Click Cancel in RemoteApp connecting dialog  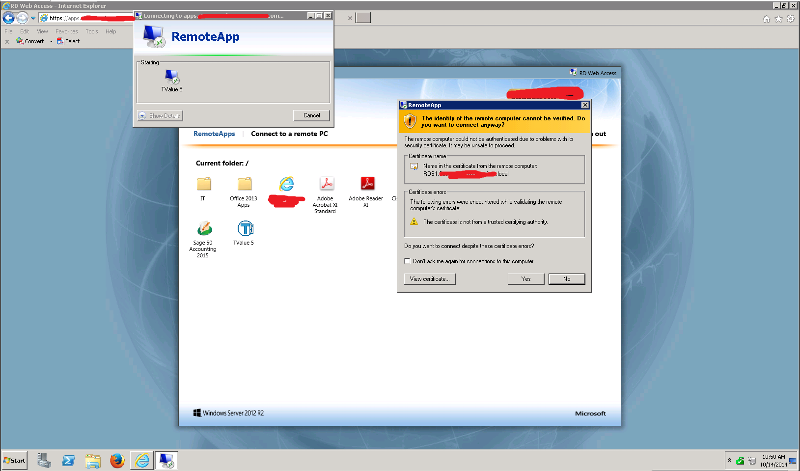point(312,115)
